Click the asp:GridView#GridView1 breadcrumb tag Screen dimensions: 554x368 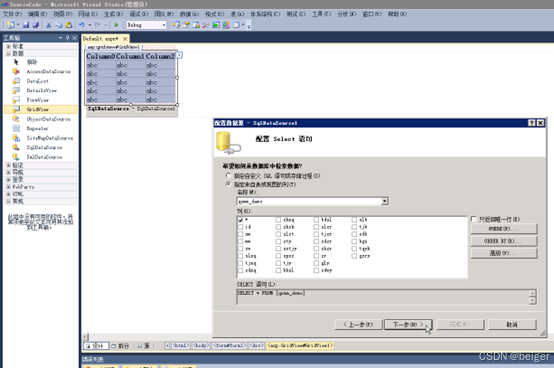point(300,345)
